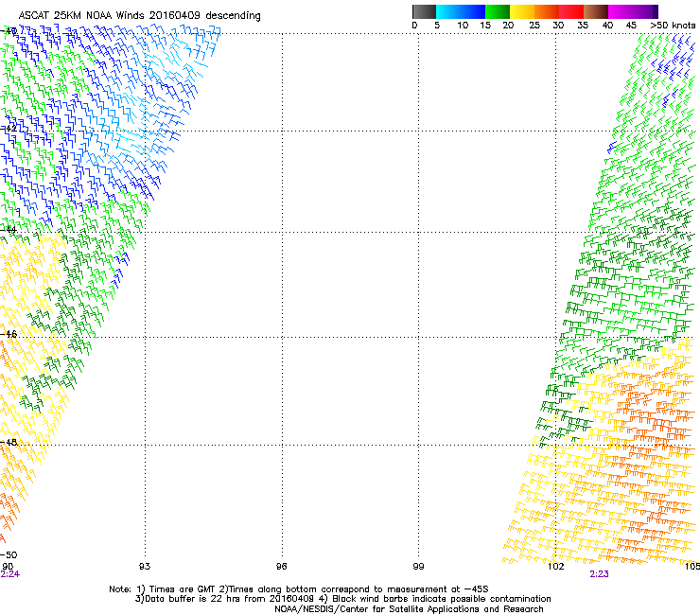Click the '15' legend scale label
Image resolution: width=700 pixels, height=615 pixels.
tap(485, 26)
